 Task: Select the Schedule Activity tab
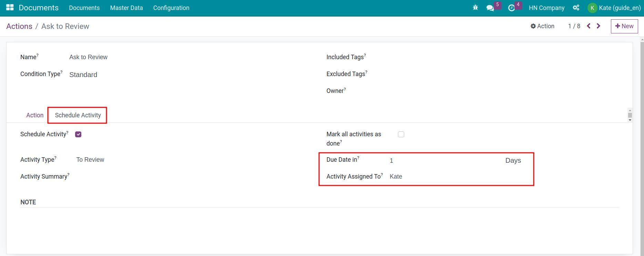[78, 115]
